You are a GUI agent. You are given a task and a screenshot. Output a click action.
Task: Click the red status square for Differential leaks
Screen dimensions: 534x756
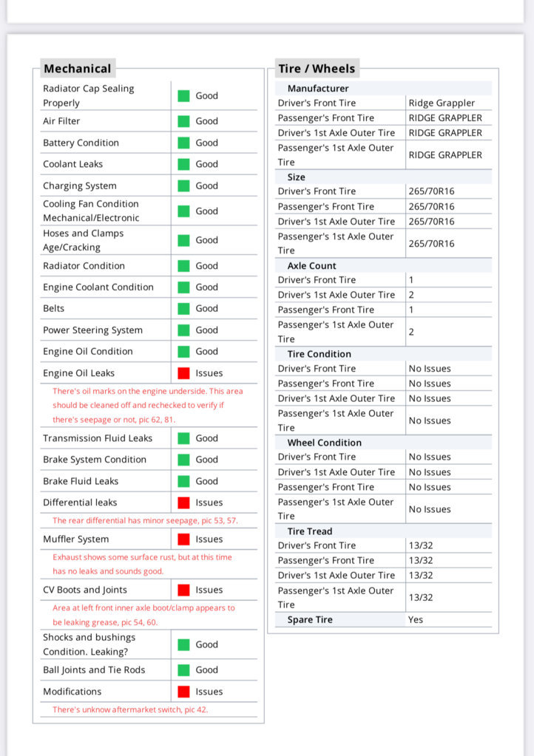[183, 503]
